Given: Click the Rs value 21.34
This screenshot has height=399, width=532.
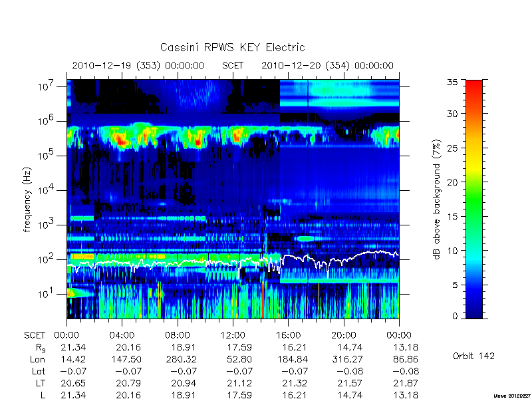Looking at the screenshot, I should 73,347.
